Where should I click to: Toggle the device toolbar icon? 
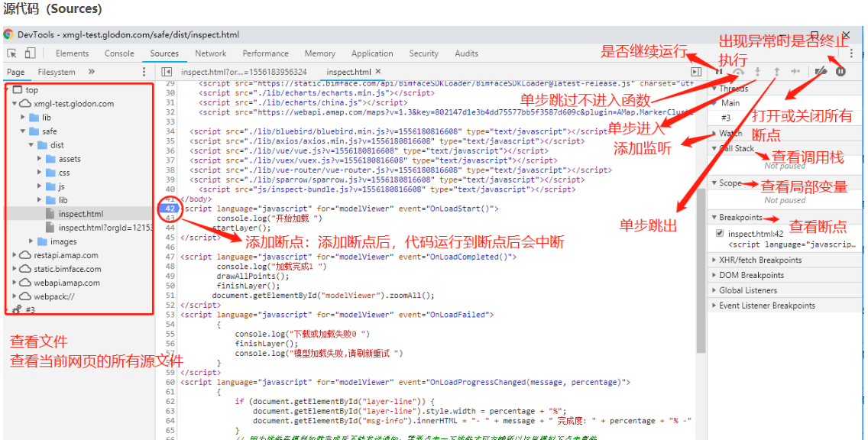(x=30, y=53)
